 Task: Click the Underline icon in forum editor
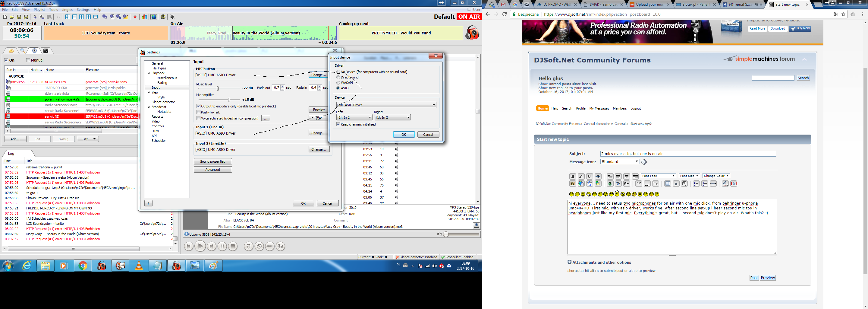pos(589,176)
